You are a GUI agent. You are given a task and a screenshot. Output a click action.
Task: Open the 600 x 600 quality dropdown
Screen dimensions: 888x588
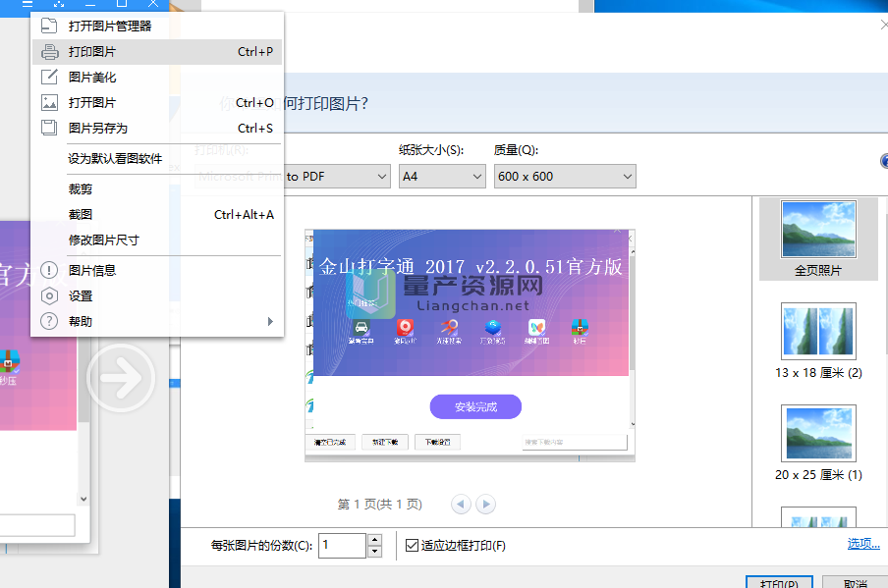565,177
